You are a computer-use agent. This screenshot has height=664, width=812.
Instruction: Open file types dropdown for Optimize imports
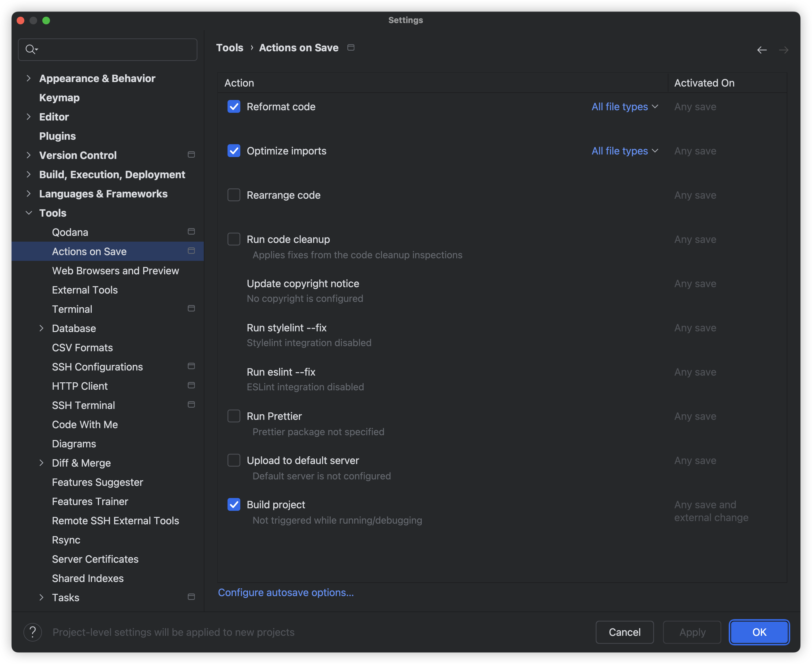click(x=625, y=151)
